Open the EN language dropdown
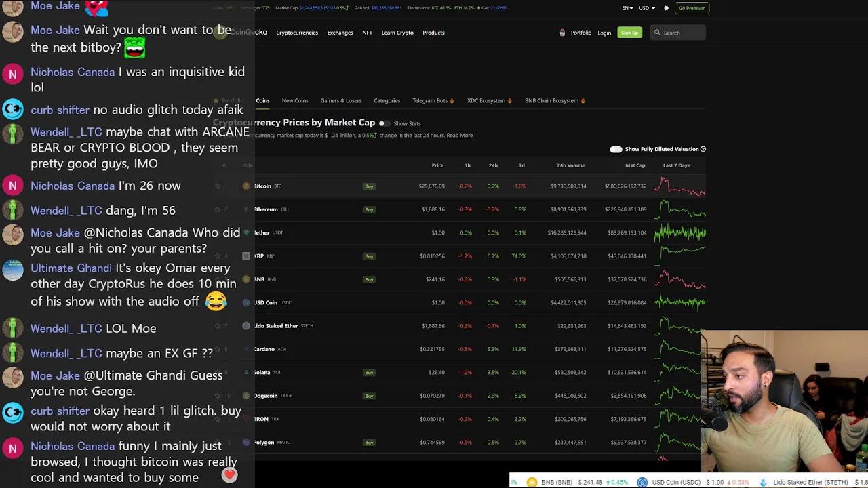Screen dimensions: 868x488 627,8
